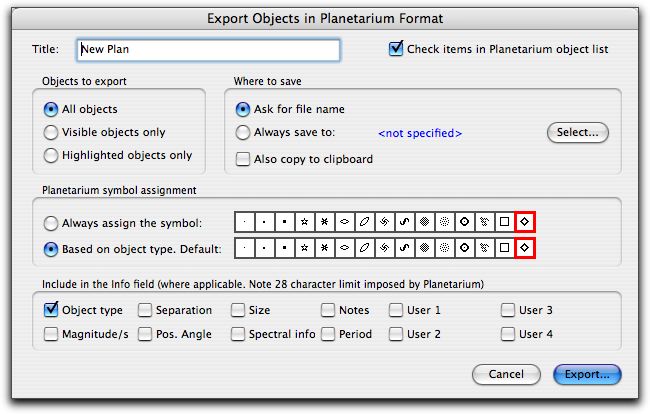Tick the Magnitude/s info checkbox
The height and width of the screenshot is (414, 650).
[x=52, y=334]
